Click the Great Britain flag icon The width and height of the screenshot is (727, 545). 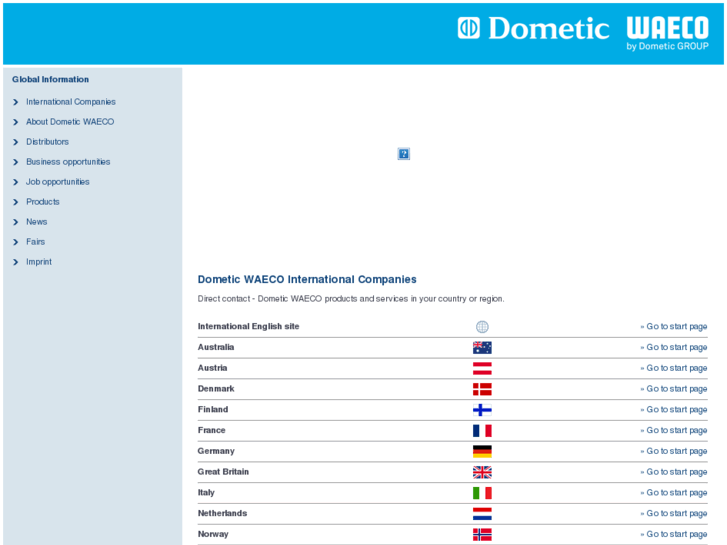(482, 472)
